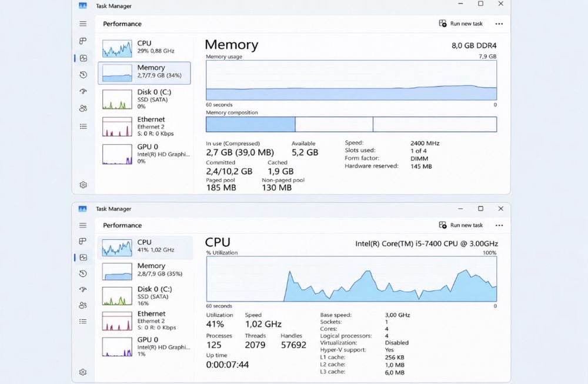Select GPU 0 0% item in upper window
The height and width of the screenshot is (384, 588).
pyautogui.click(x=145, y=153)
